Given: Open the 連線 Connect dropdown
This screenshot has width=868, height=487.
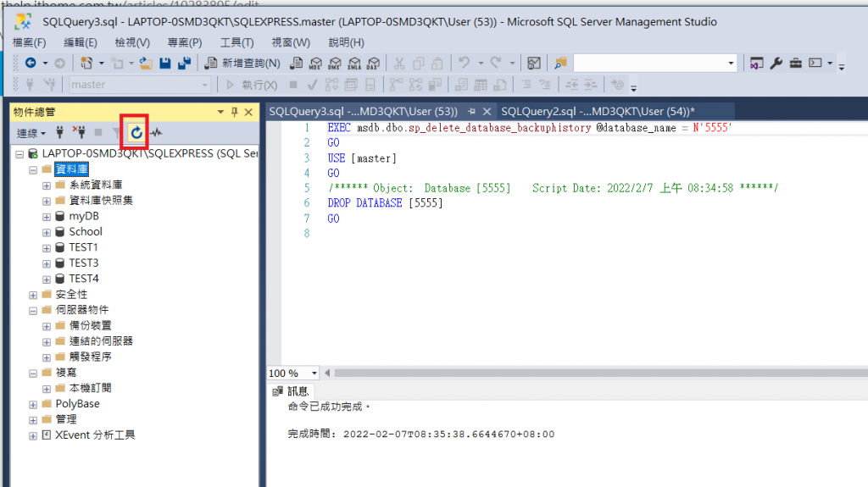Looking at the screenshot, I should (31, 133).
